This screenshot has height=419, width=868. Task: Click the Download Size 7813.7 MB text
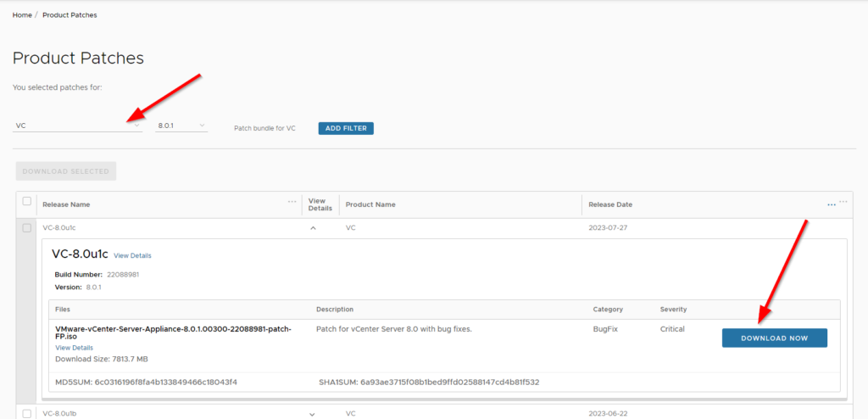tap(102, 359)
